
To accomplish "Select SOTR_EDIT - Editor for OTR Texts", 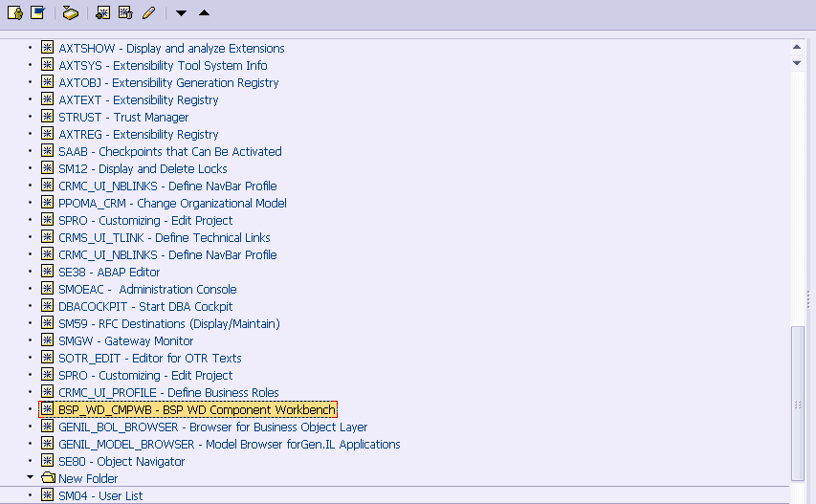I will pyautogui.click(x=150, y=358).
